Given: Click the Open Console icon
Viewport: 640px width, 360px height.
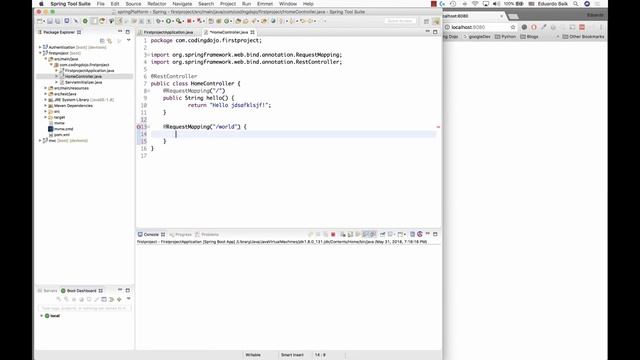Looking at the screenshot, I should [402, 234].
